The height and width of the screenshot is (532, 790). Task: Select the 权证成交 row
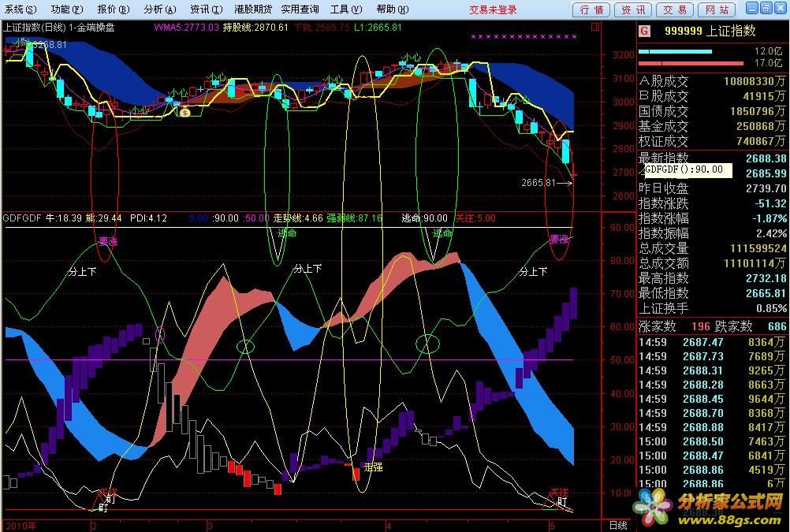[713, 142]
